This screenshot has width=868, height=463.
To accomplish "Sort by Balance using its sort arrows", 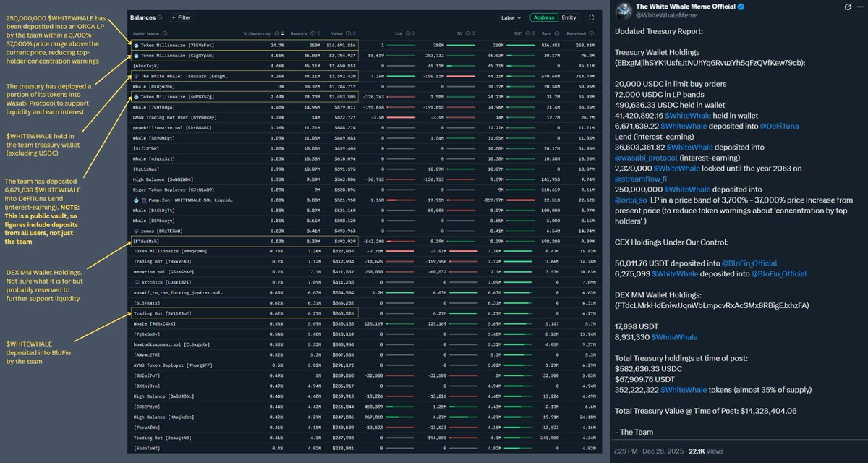I will [x=319, y=33].
